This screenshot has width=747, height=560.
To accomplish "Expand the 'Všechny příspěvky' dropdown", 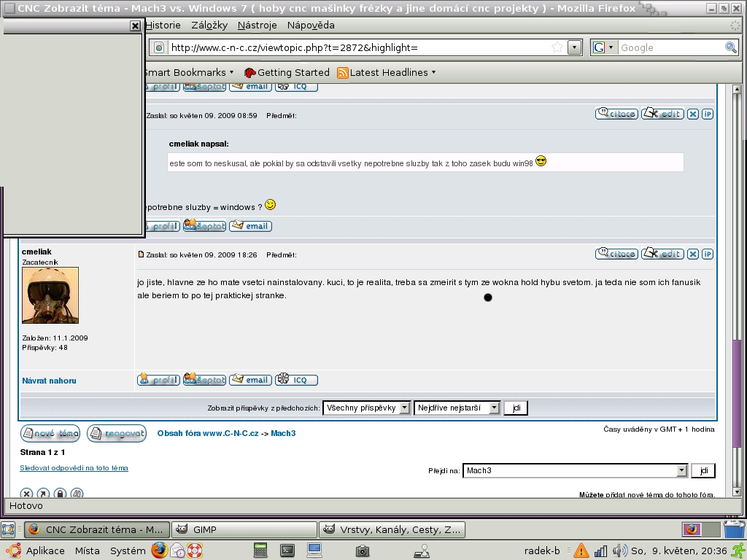I will 404,408.
